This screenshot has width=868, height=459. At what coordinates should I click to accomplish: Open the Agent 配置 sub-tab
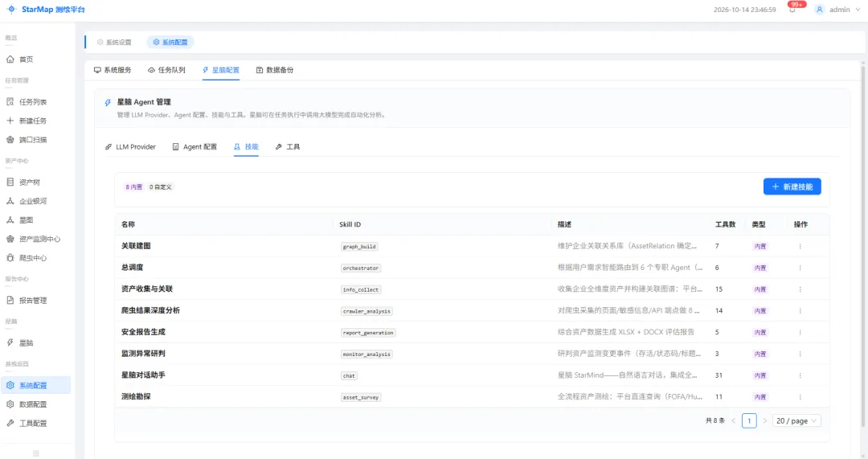(x=194, y=147)
